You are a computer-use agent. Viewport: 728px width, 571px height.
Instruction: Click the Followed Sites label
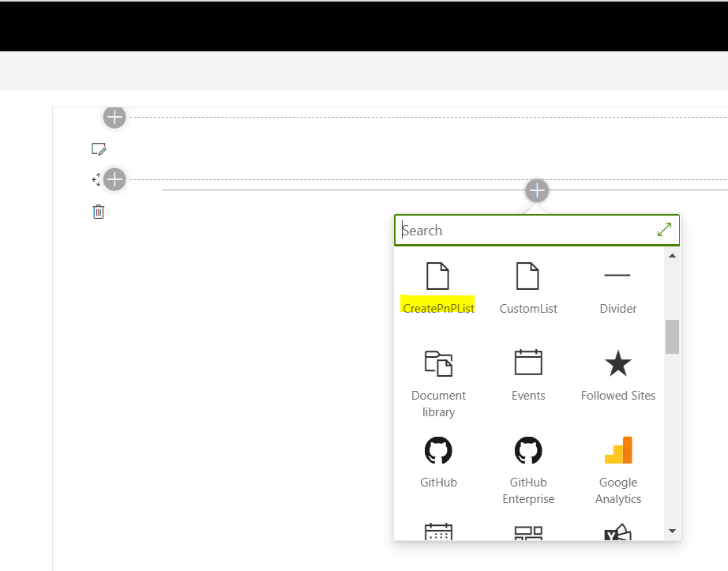618,396
